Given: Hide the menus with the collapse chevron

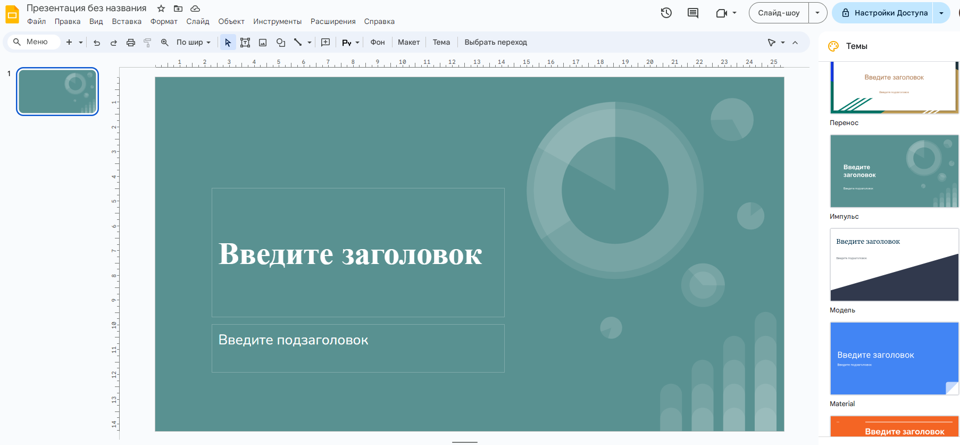Looking at the screenshot, I should click(x=796, y=43).
